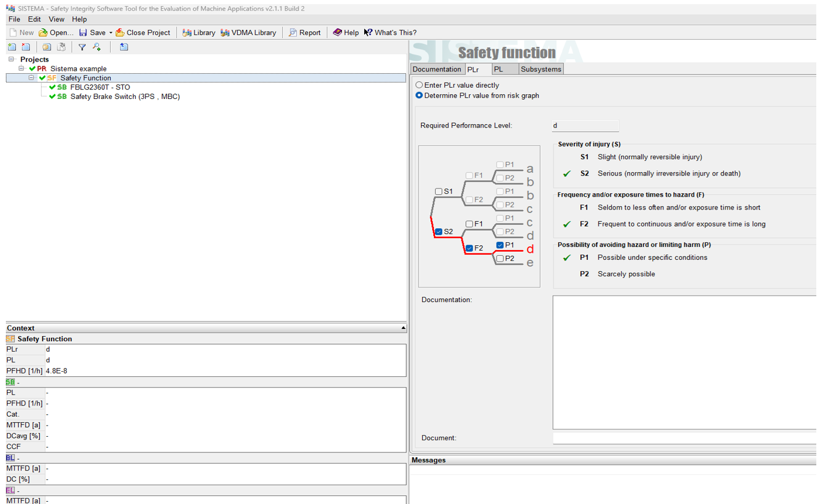Screen dimensions: 818x504
Task: Click inside the Documentation text area
Action: click(x=684, y=362)
